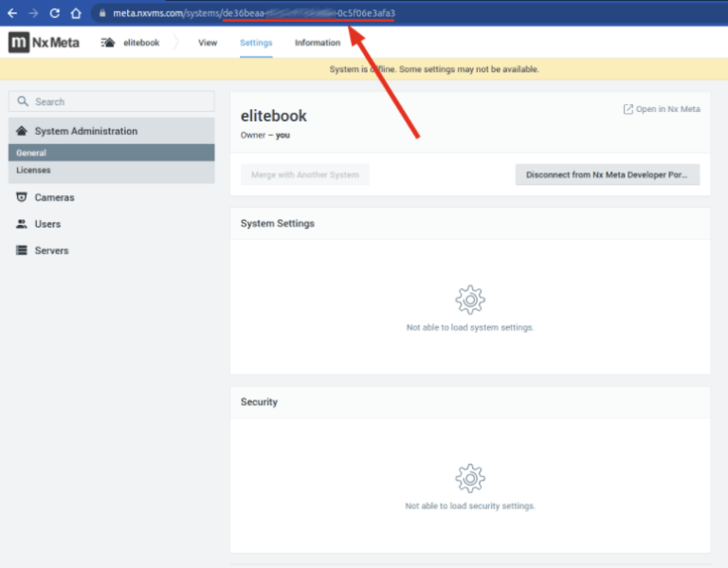Click the Cameras icon in the sidebar

(x=22, y=197)
